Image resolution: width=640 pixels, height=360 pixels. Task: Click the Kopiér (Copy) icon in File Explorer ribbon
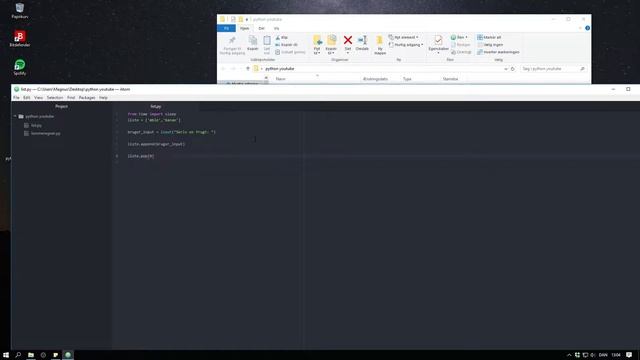(x=253, y=43)
